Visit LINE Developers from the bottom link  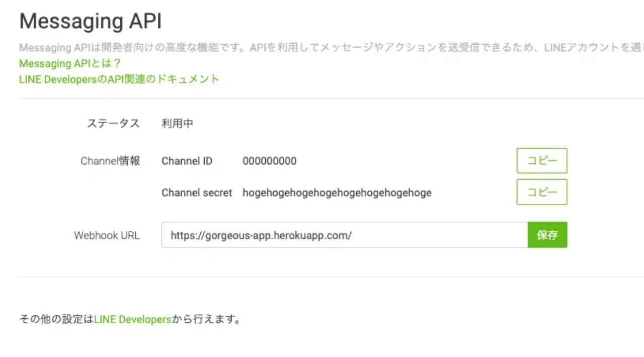[x=131, y=319]
